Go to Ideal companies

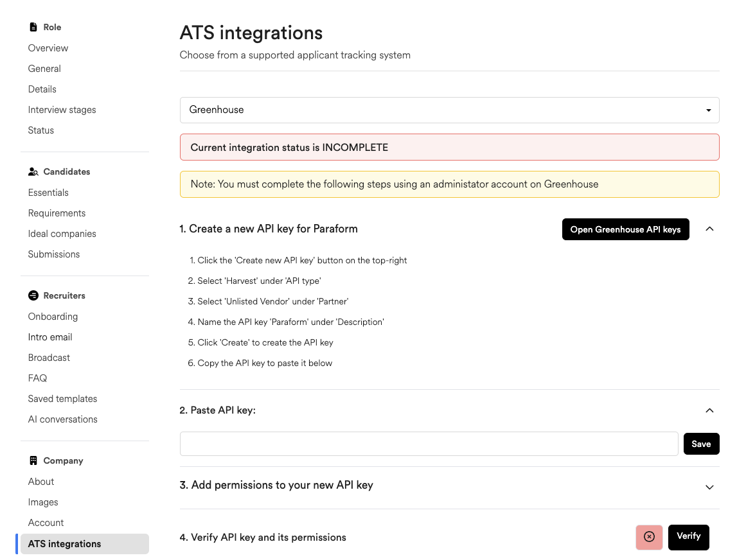pos(62,234)
